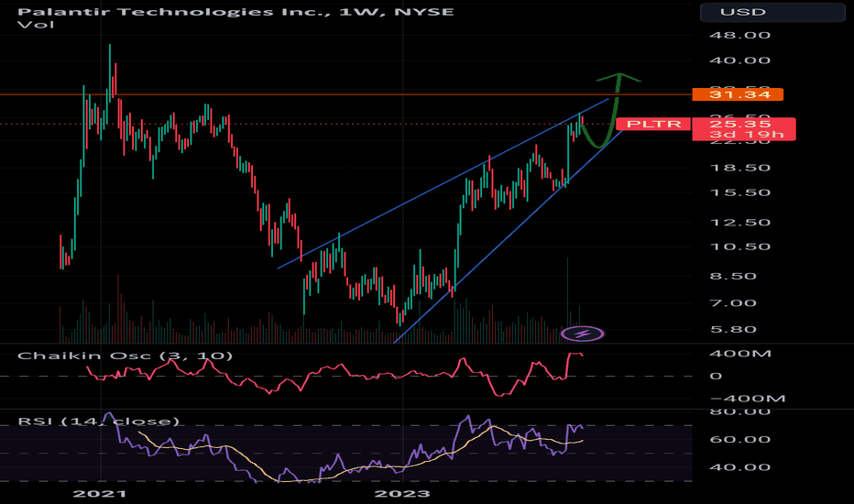Click the 2023 time axis label

(x=402, y=494)
